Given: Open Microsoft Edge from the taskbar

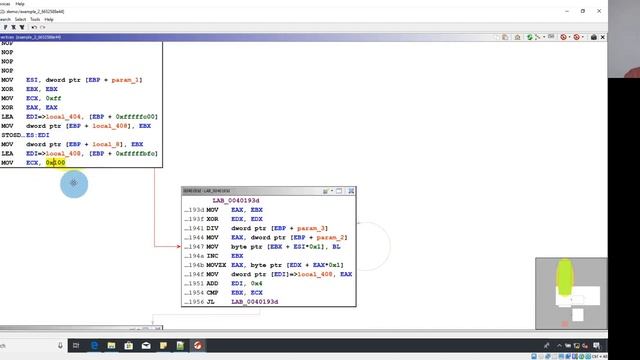Looking at the screenshot, I should click(x=94, y=346).
